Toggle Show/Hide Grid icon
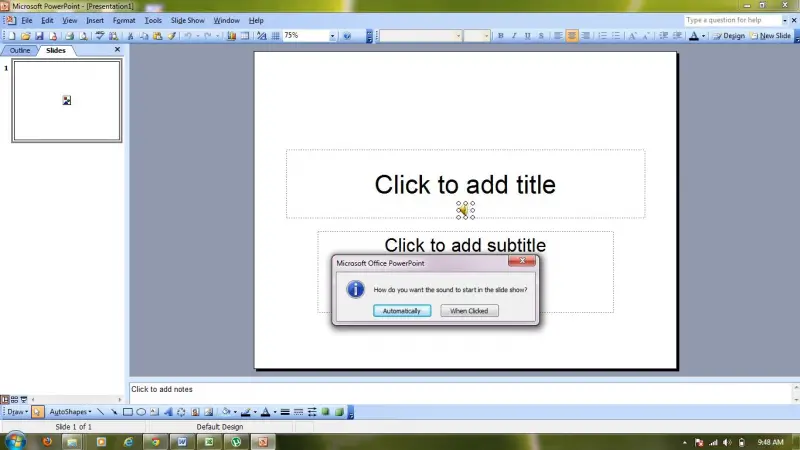800x450 pixels. (276, 36)
